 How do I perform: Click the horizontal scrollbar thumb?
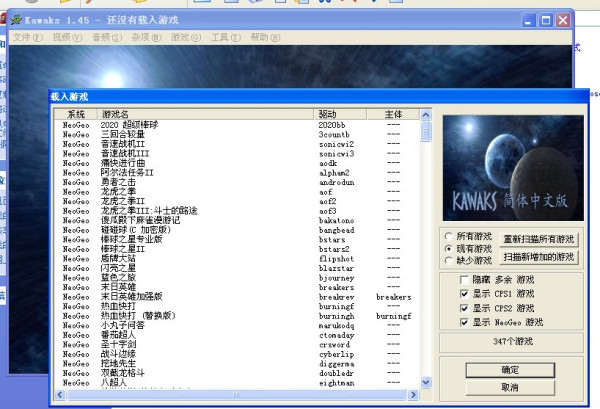236,394
